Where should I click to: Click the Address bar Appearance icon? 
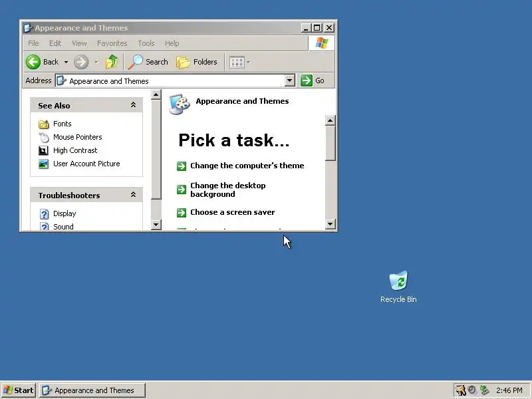tap(61, 80)
